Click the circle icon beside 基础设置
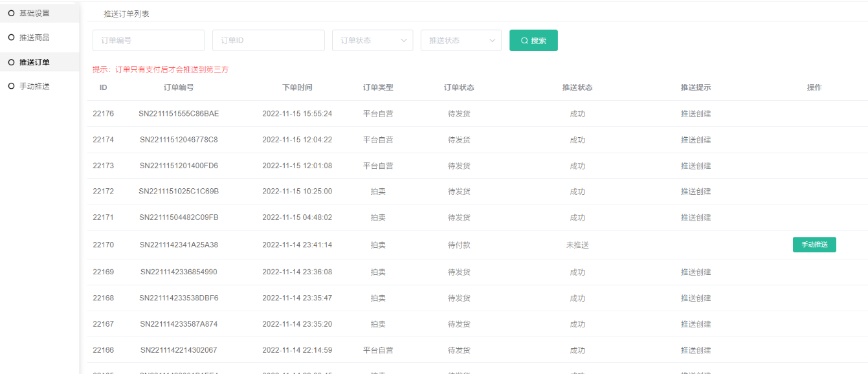Screen dimensions: 868x374 11,13
